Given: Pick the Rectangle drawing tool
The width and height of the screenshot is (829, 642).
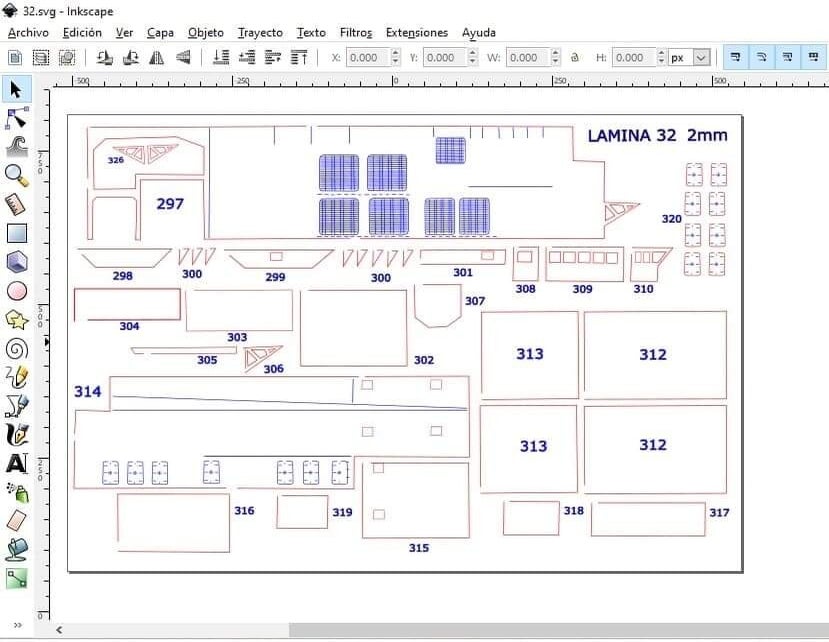Looking at the screenshot, I should coord(16,234).
